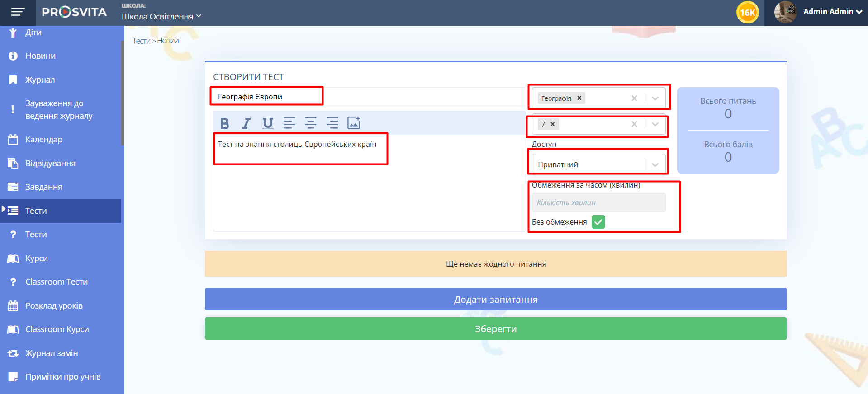
Task: Open the Школа Освітлення school selector
Action: [x=161, y=17]
